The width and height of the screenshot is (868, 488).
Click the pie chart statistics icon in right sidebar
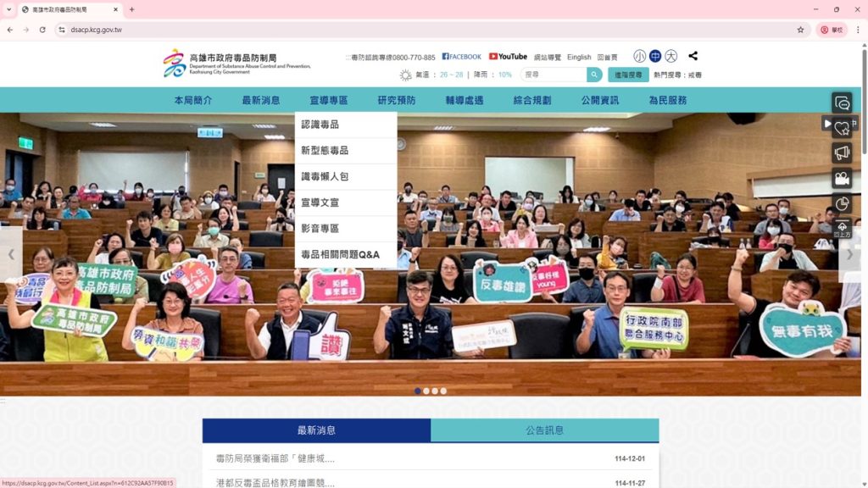coord(841,203)
